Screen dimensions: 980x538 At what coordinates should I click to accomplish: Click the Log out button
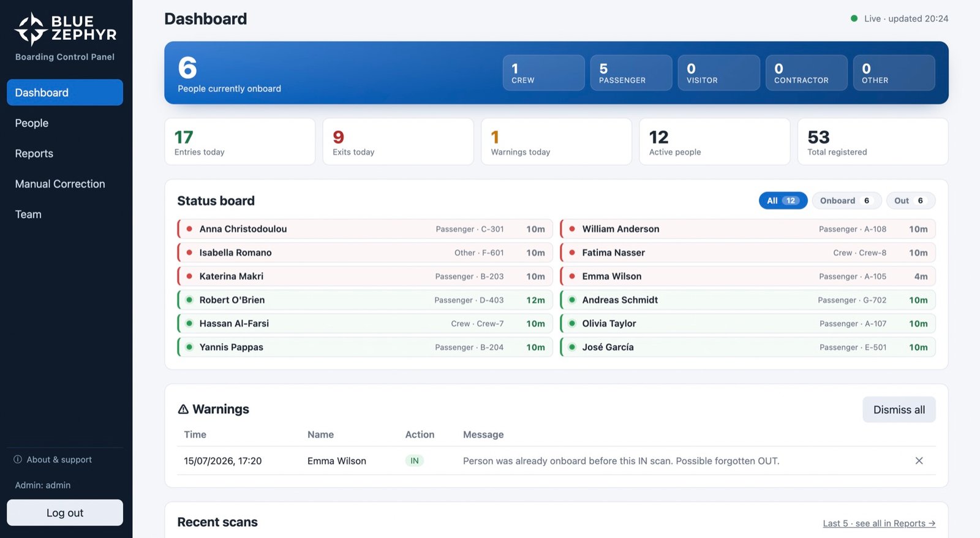tap(65, 513)
